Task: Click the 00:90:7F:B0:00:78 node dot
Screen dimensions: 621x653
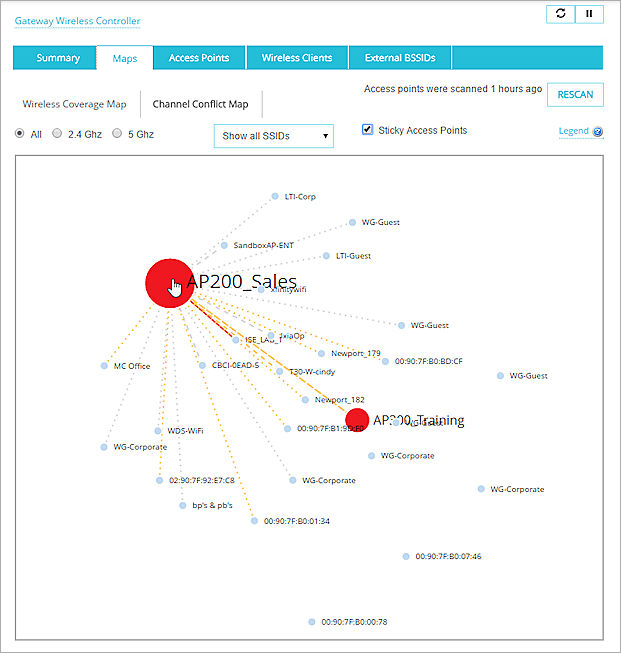Action: [312, 622]
